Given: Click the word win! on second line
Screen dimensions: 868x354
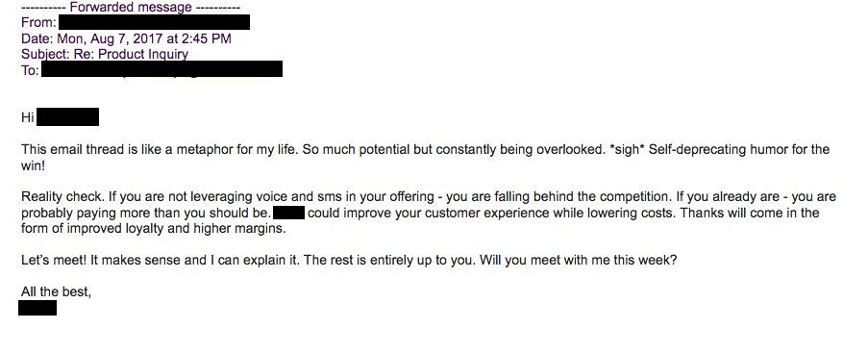Looking at the screenshot, I should coord(33,165).
